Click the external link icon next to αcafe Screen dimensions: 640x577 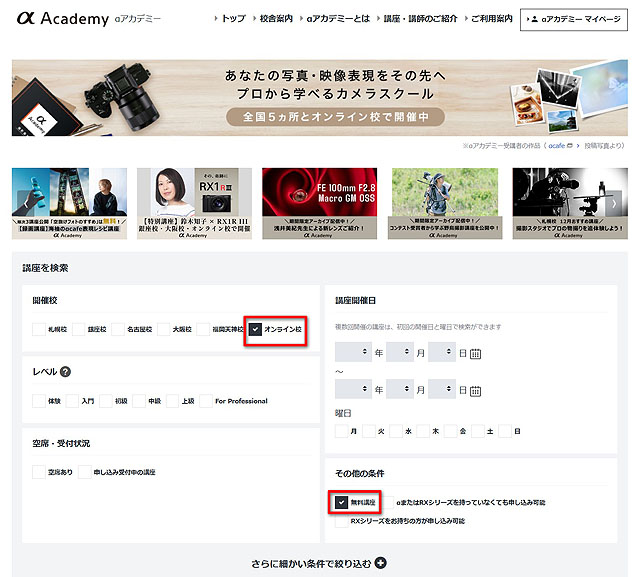tap(569, 145)
